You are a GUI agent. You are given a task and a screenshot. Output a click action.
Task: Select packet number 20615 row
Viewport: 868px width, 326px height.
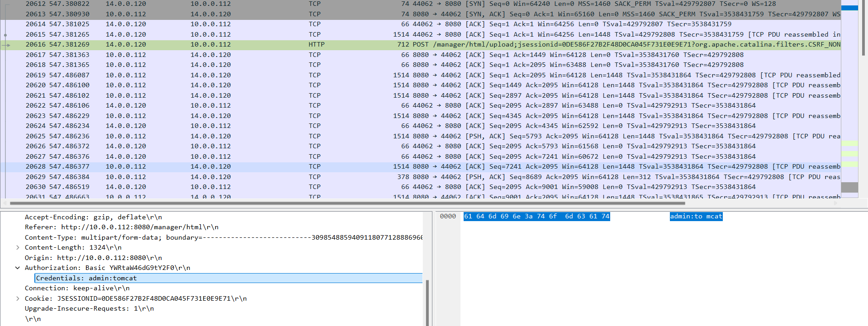[x=421, y=34]
